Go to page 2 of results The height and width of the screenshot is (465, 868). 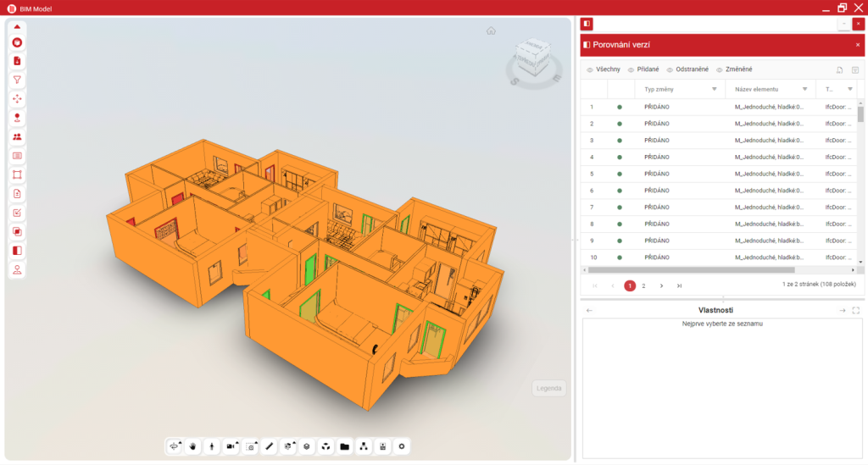[643, 286]
